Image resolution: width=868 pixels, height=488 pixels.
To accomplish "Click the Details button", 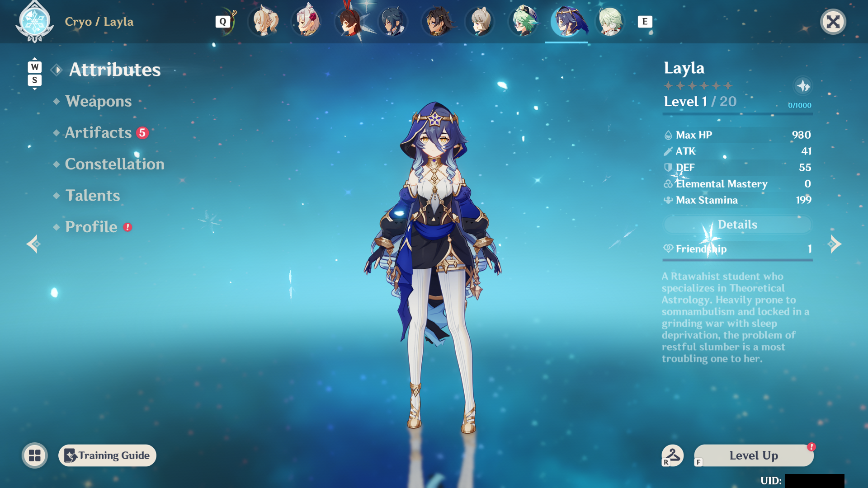I will (737, 225).
